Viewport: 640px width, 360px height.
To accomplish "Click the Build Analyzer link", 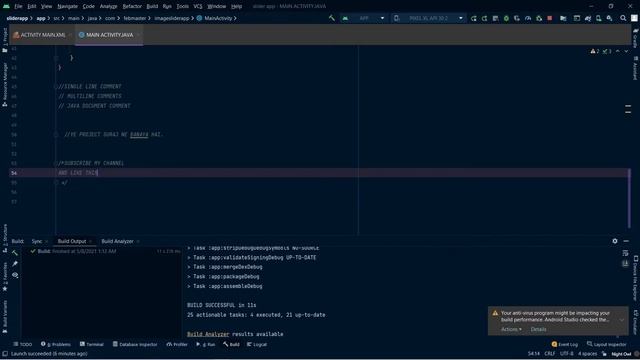I will click(208, 334).
